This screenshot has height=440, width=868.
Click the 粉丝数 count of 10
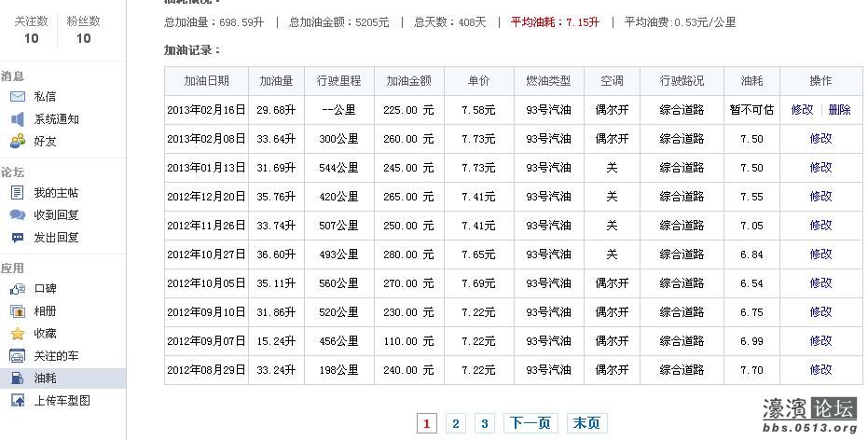pyautogui.click(x=84, y=38)
